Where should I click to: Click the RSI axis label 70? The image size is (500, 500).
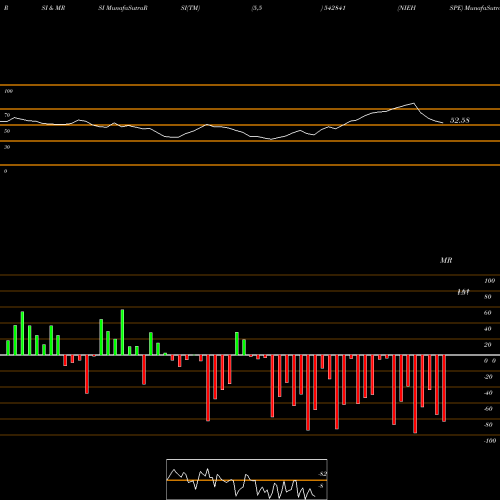[x=7, y=115]
